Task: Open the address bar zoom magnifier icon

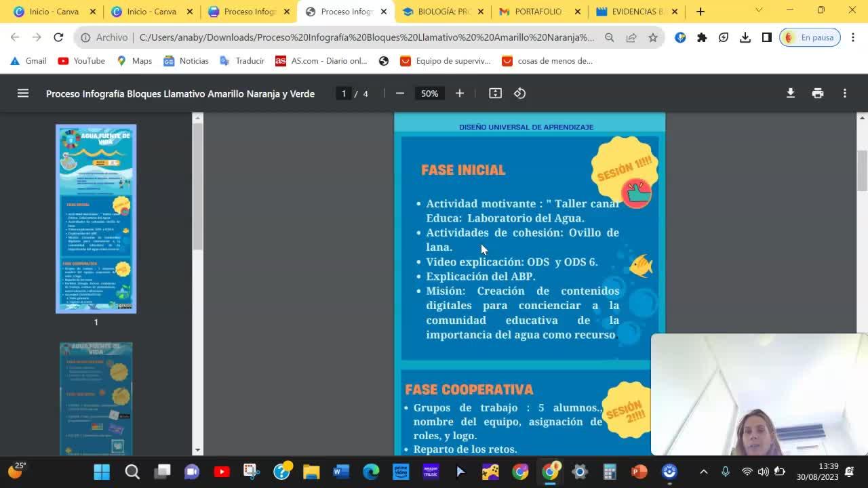Action: 610,38
